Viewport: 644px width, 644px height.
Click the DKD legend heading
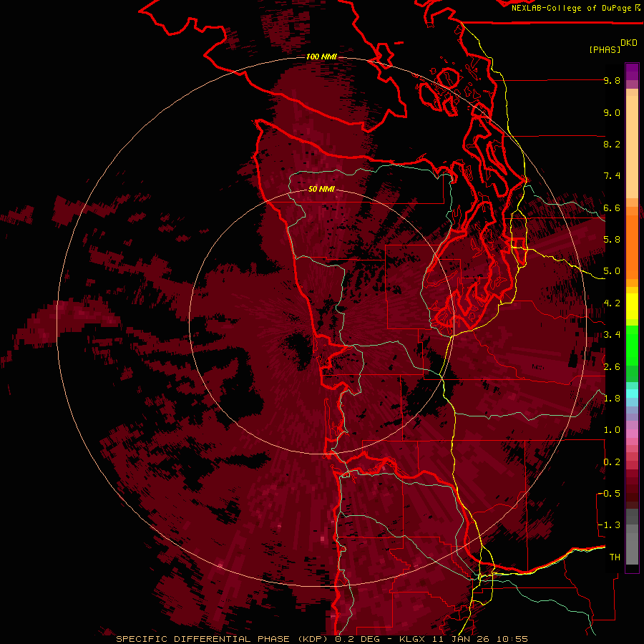pos(629,43)
